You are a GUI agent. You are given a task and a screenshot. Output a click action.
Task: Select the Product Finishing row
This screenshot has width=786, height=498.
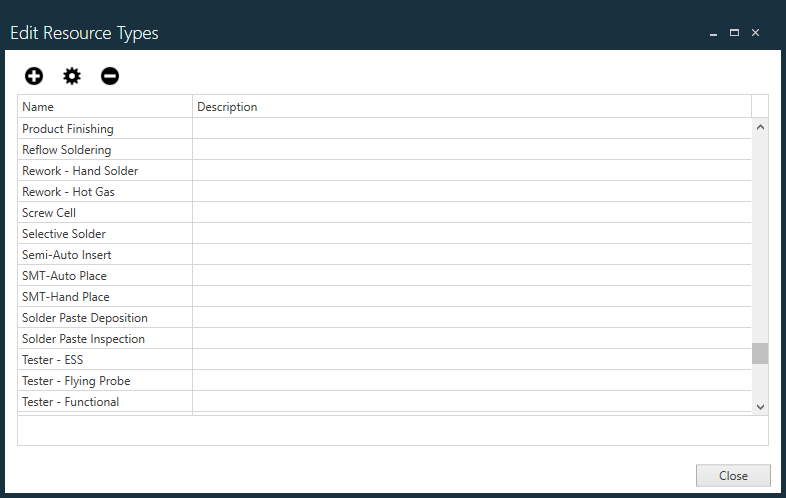(x=68, y=129)
